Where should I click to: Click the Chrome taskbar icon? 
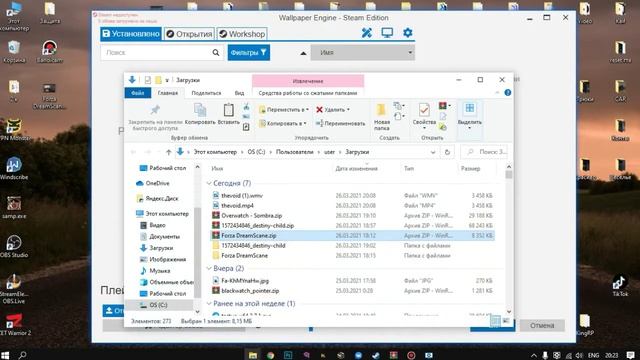pos(270,355)
